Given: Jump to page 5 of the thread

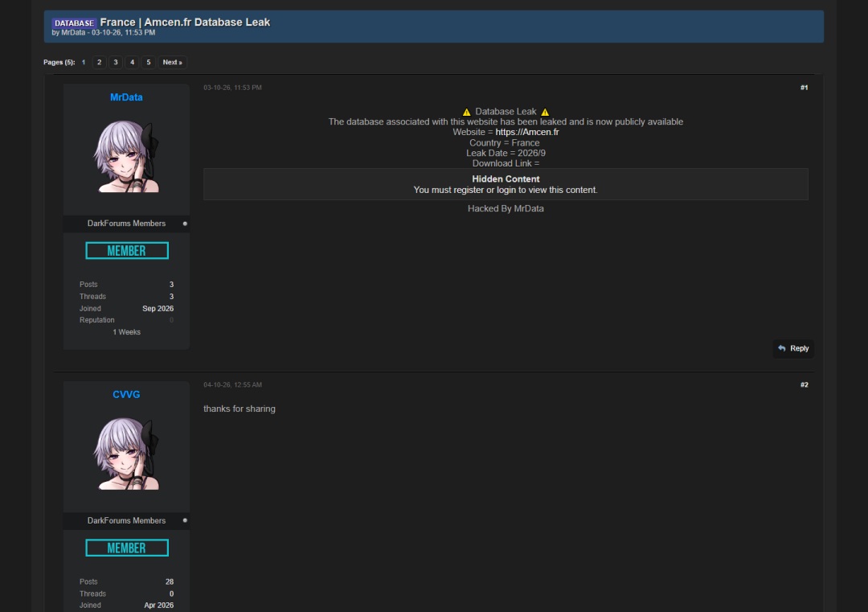Looking at the screenshot, I should pyautogui.click(x=149, y=63).
